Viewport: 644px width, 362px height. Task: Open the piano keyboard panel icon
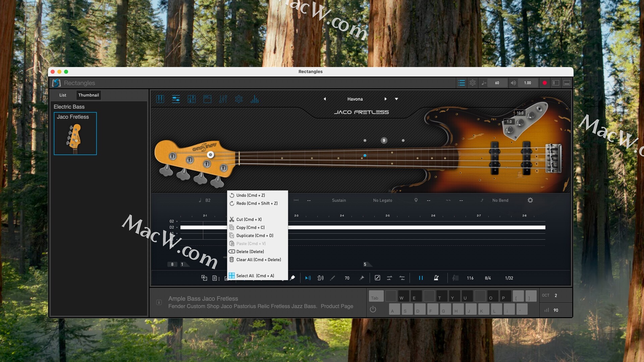click(x=160, y=99)
